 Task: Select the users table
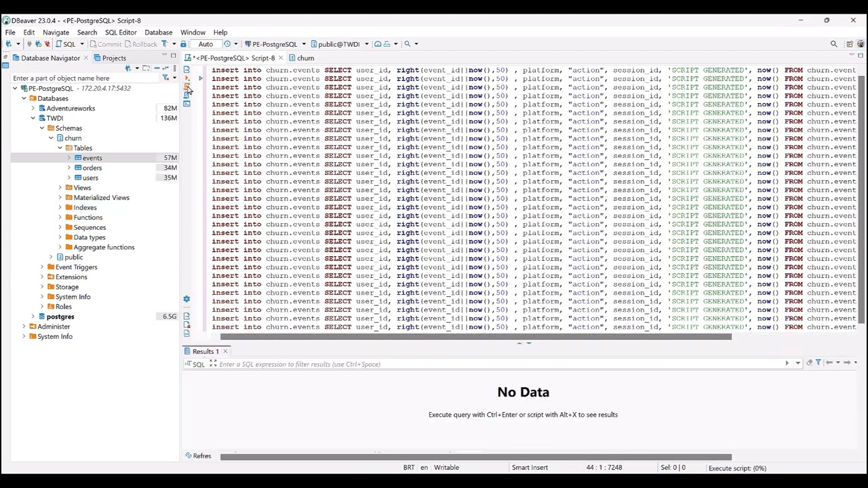90,178
